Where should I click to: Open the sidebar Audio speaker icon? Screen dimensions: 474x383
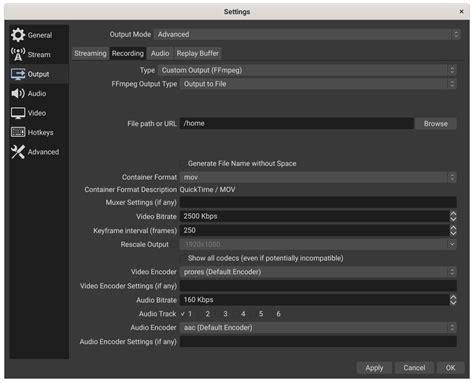18,93
